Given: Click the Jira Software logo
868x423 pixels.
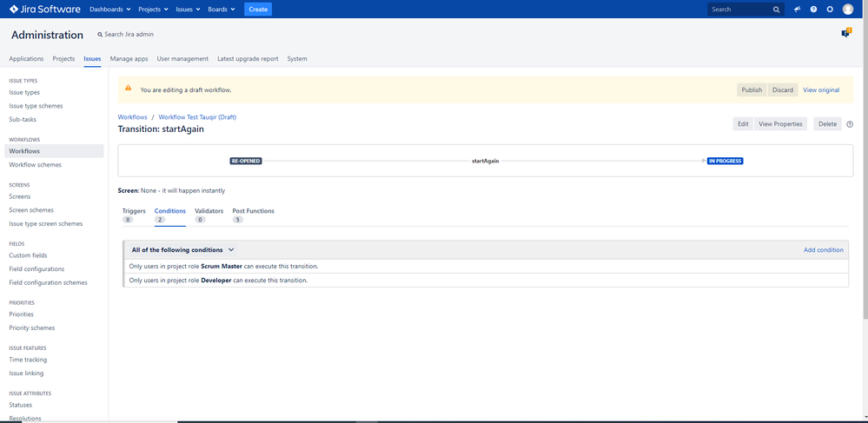Looking at the screenshot, I should 45,10.
